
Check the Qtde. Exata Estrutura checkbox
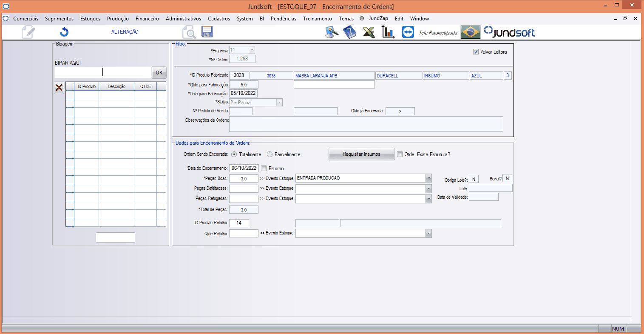(400, 154)
